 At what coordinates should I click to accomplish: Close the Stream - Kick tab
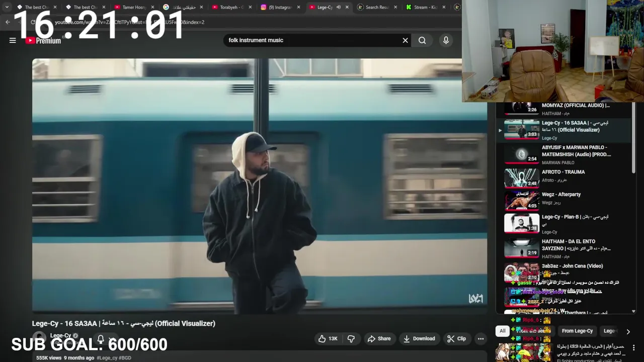[444, 7]
